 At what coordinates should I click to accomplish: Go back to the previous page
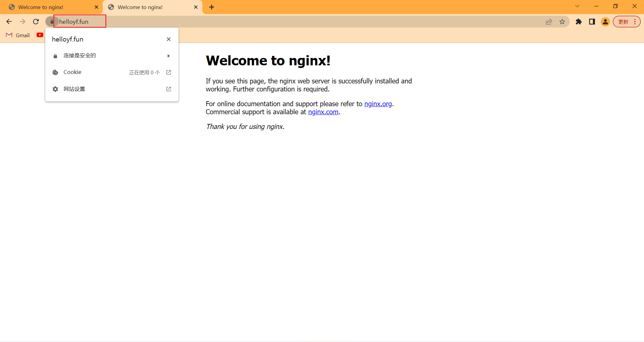(9, 22)
